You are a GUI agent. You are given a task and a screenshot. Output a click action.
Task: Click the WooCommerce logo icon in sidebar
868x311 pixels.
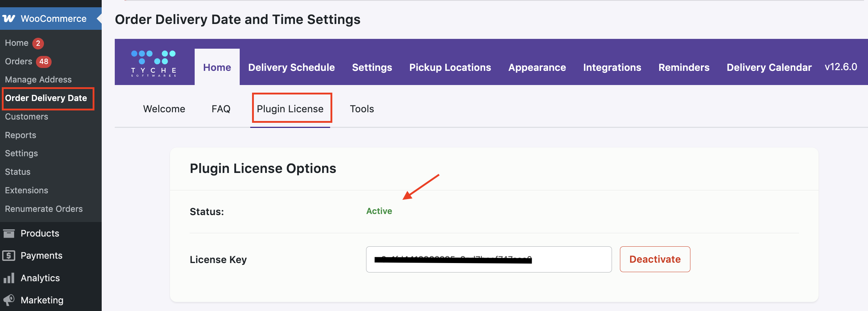point(9,19)
